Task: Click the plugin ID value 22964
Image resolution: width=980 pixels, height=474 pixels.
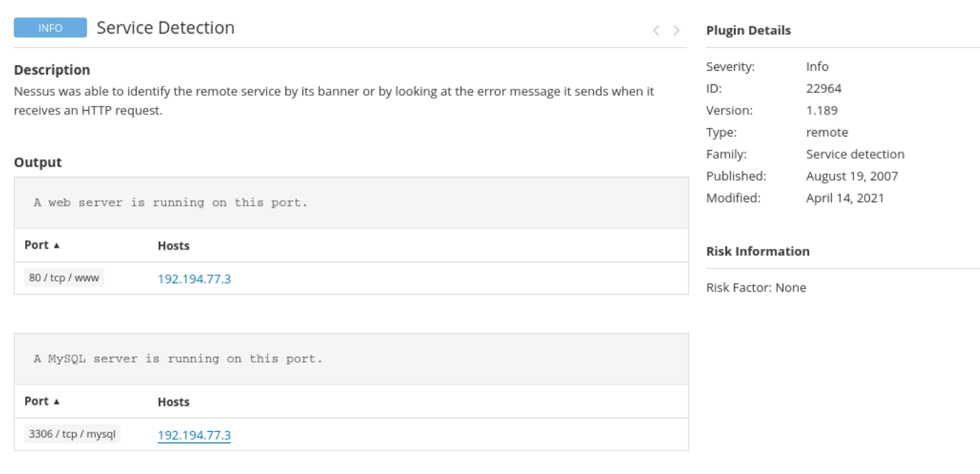Action: point(823,89)
